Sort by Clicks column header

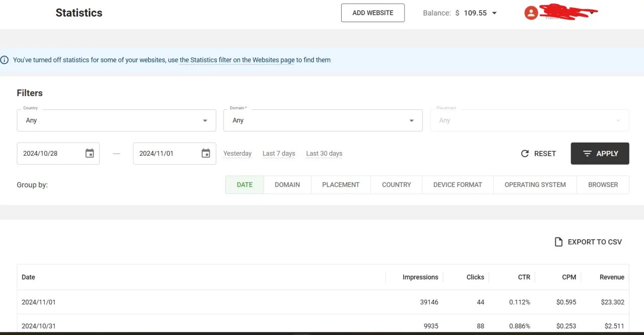point(475,277)
